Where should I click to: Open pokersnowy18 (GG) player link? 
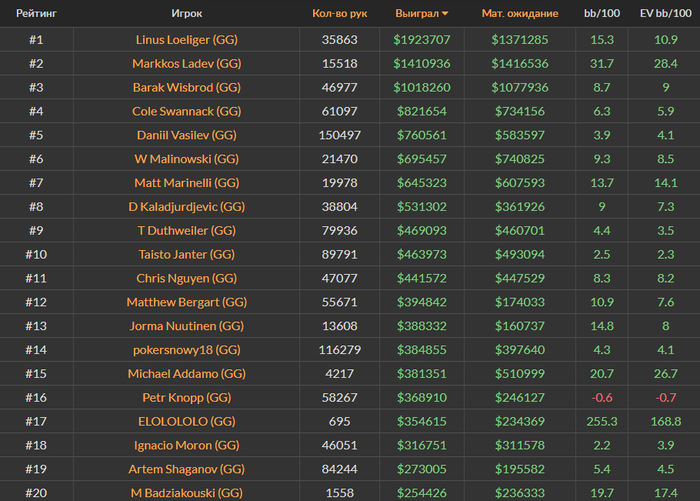pyautogui.click(x=187, y=350)
